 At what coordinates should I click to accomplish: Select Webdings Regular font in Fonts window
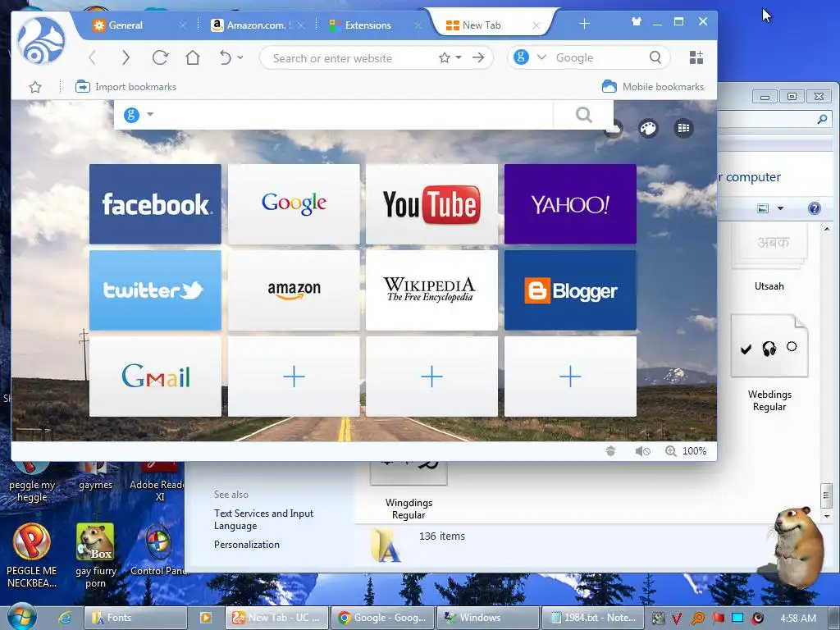pos(769,363)
